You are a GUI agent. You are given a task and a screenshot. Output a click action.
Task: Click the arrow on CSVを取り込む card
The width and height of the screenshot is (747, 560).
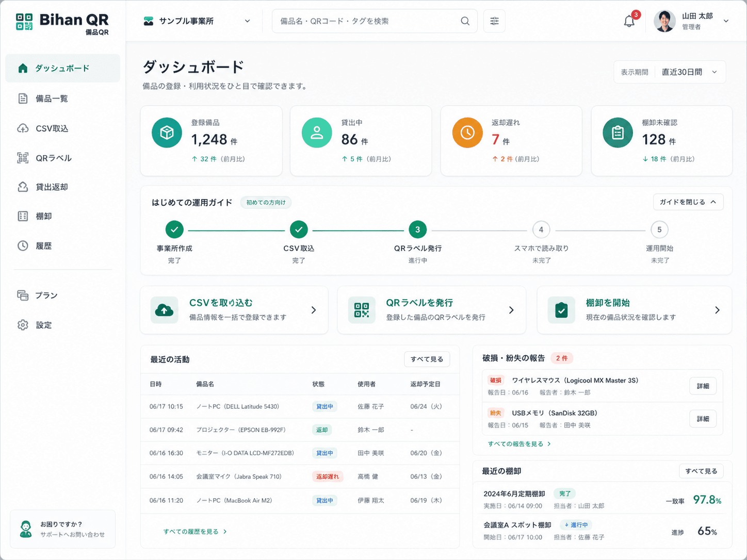pyautogui.click(x=314, y=310)
